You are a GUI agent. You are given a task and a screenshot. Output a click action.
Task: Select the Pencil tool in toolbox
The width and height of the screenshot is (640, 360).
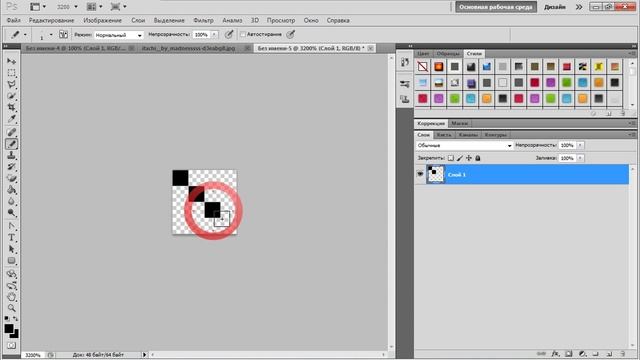pyautogui.click(x=11, y=144)
